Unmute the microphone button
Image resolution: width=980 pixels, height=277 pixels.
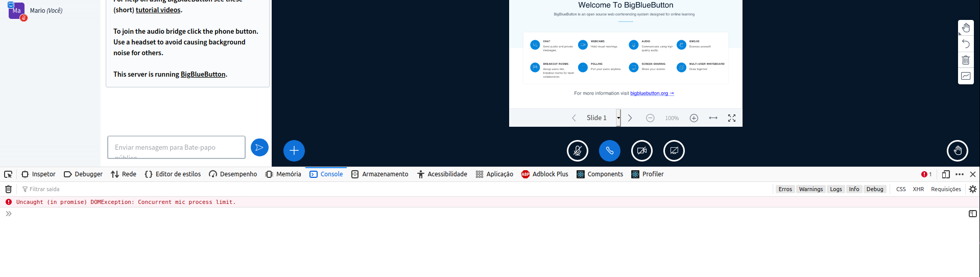pos(578,151)
